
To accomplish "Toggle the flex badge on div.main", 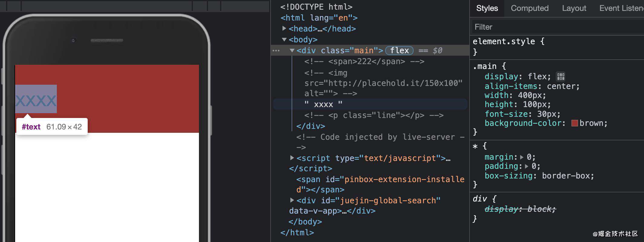I will (399, 51).
